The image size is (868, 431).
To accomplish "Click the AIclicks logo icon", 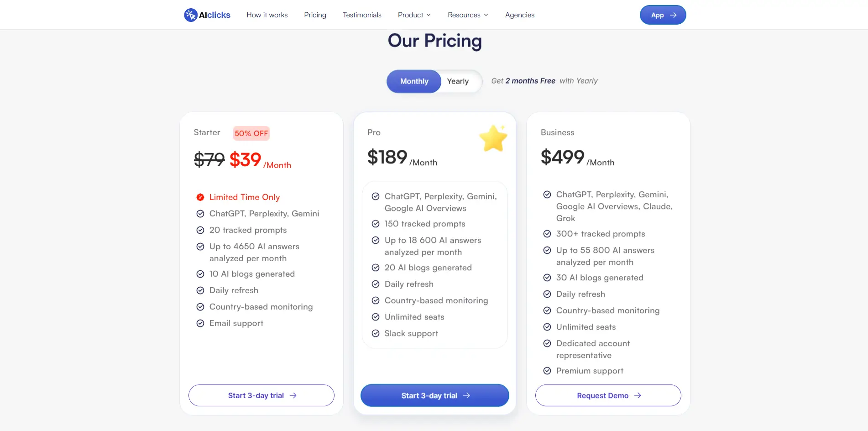I will tap(190, 15).
